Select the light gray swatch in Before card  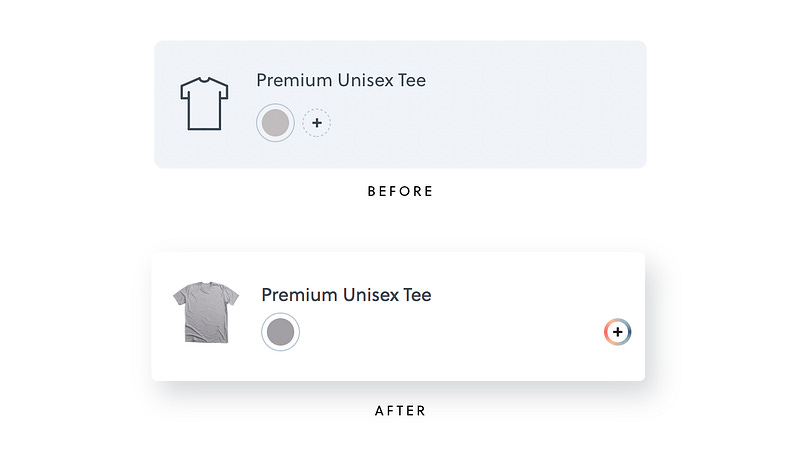(276, 123)
